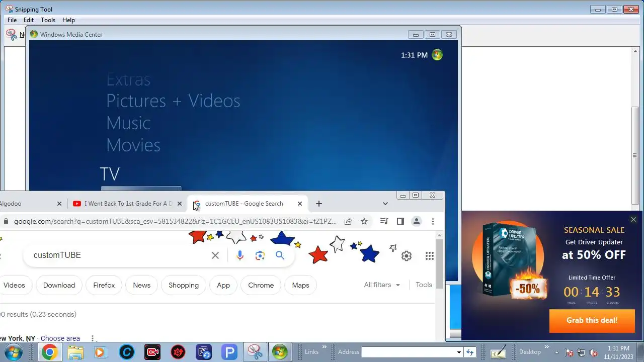Expand the Chrome tab search chevron
The height and width of the screenshot is (362, 644).
pyautogui.click(x=385, y=204)
